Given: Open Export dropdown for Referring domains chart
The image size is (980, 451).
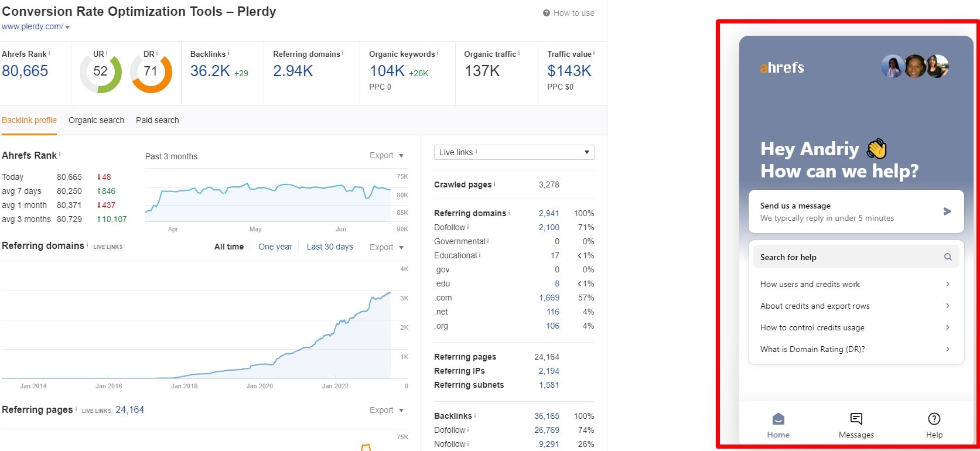Looking at the screenshot, I should (x=387, y=247).
